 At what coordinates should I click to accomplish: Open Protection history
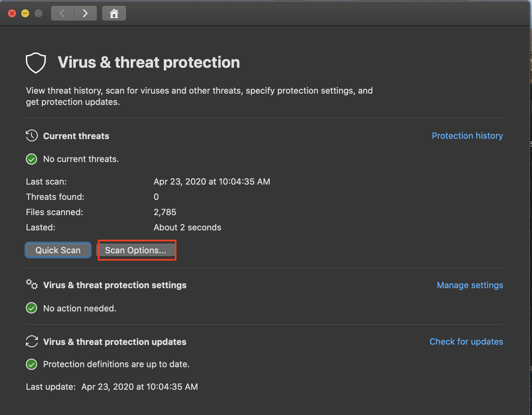pos(467,135)
